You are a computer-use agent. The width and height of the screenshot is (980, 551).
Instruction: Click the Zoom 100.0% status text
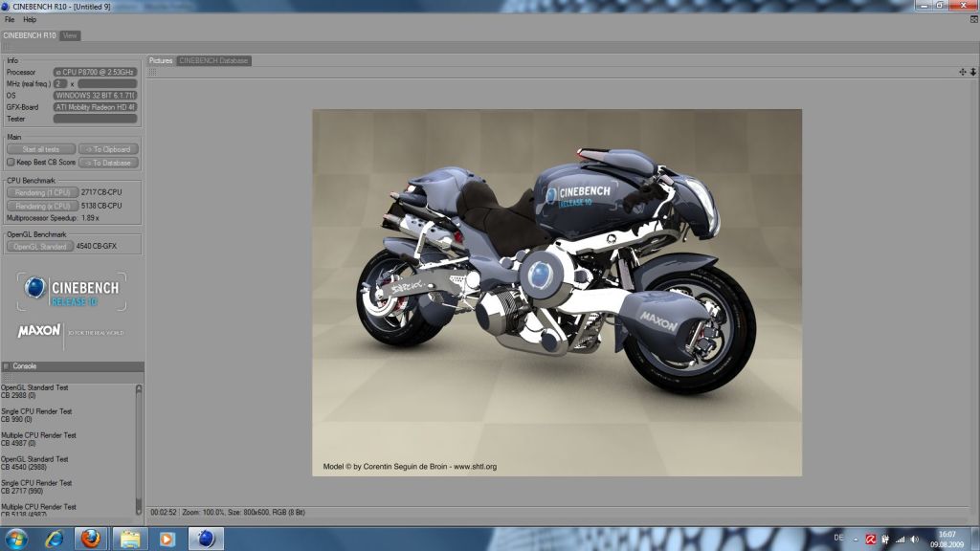pyautogui.click(x=203, y=513)
